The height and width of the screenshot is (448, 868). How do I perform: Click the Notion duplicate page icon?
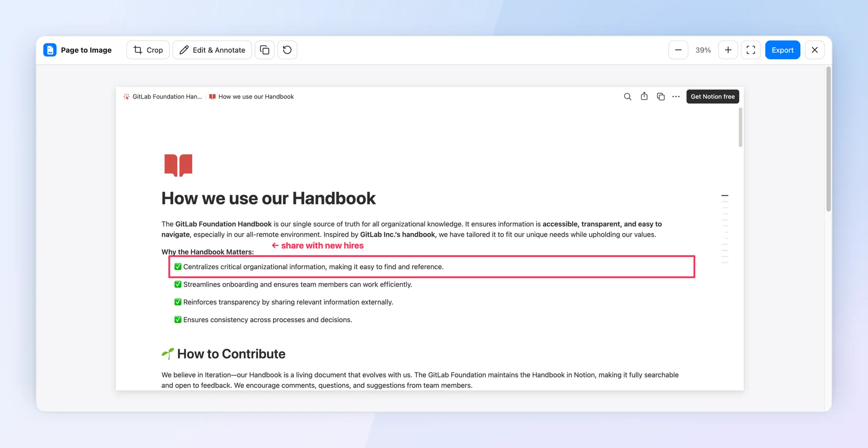(x=660, y=97)
